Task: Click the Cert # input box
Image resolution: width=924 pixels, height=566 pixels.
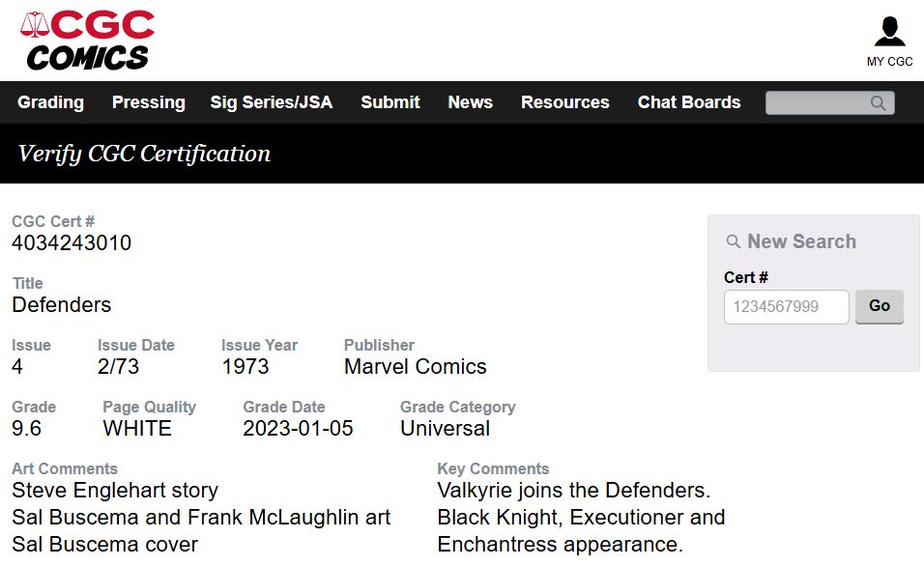Action: (x=786, y=307)
